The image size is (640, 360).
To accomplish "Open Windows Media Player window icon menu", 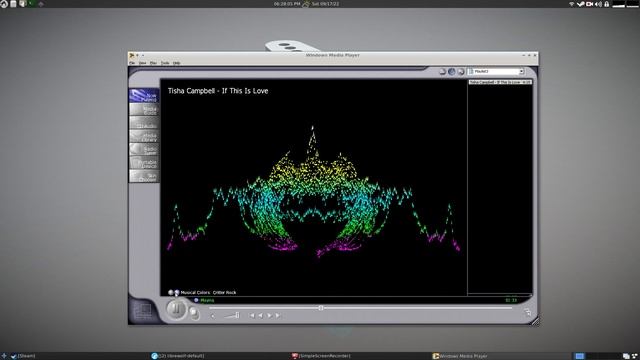I will pyautogui.click(x=131, y=55).
